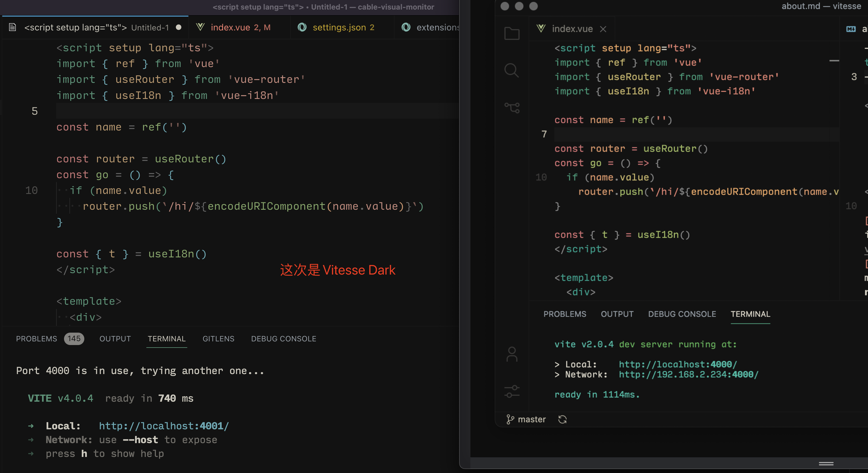Switch to the GITLENS panel tab
Image resolution: width=868 pixels, height=473 pixels.
click(x=218, y=339)
